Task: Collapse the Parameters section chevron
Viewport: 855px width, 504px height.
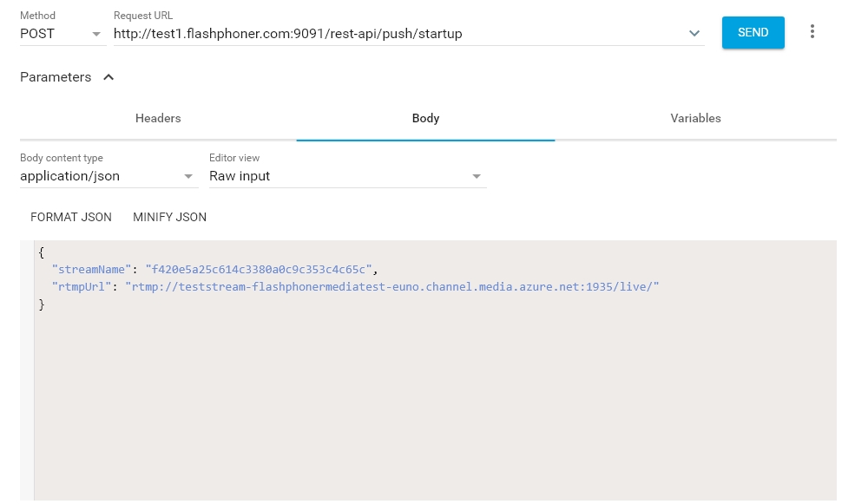Action: coord(109,77)
